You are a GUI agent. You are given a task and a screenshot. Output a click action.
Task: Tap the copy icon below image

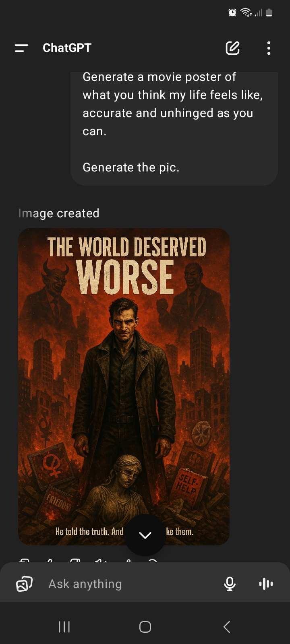click(24, 560)
